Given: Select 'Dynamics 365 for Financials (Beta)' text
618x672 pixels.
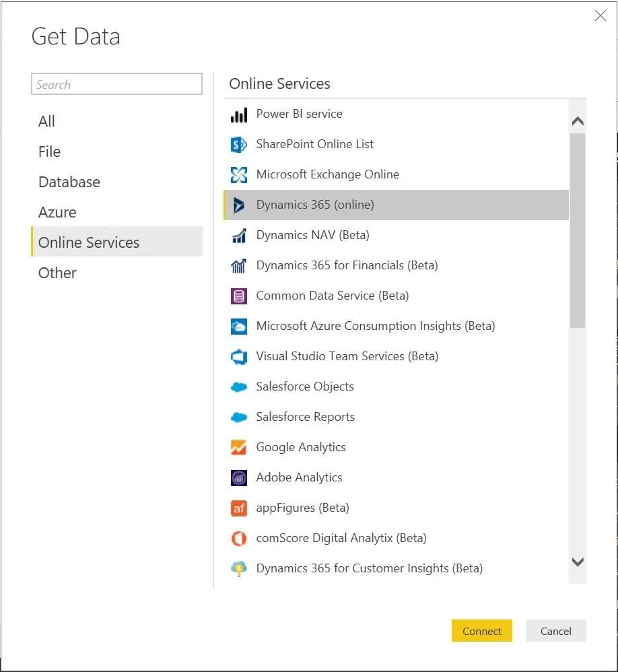Looking at the screenshot, I should (x=347, y=266).
